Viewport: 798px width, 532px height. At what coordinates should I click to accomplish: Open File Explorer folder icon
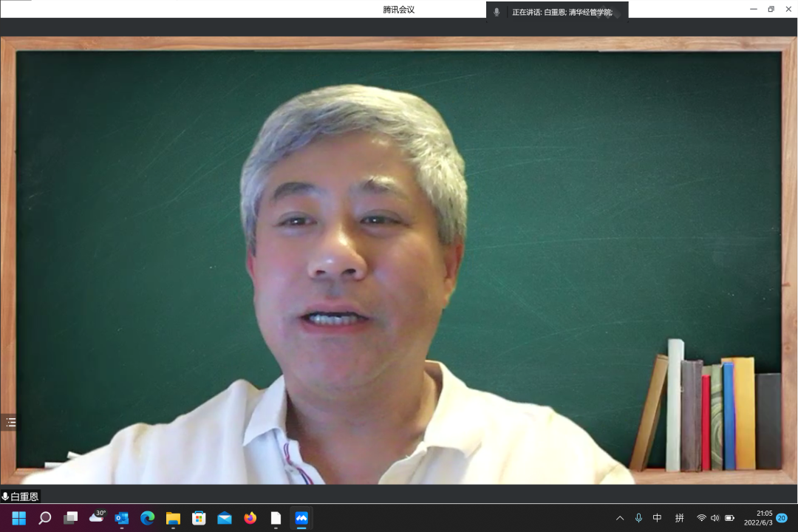coord(173,518)
